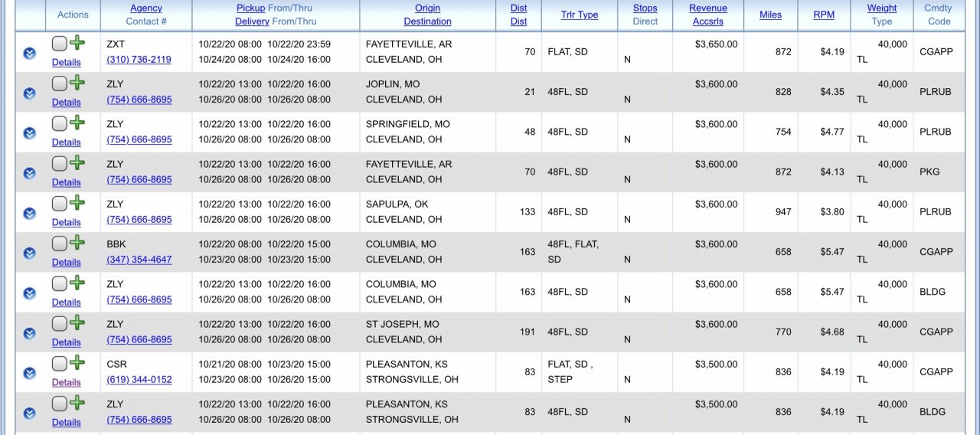
Task: Expand the Joplin, MO load row
Action: (29, 93)
